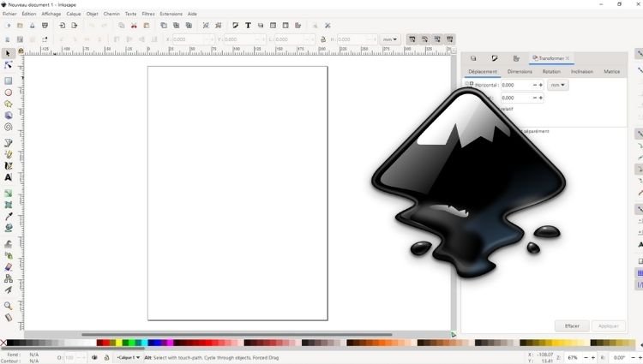Choose the Paint bucket tool

(9, 228)
